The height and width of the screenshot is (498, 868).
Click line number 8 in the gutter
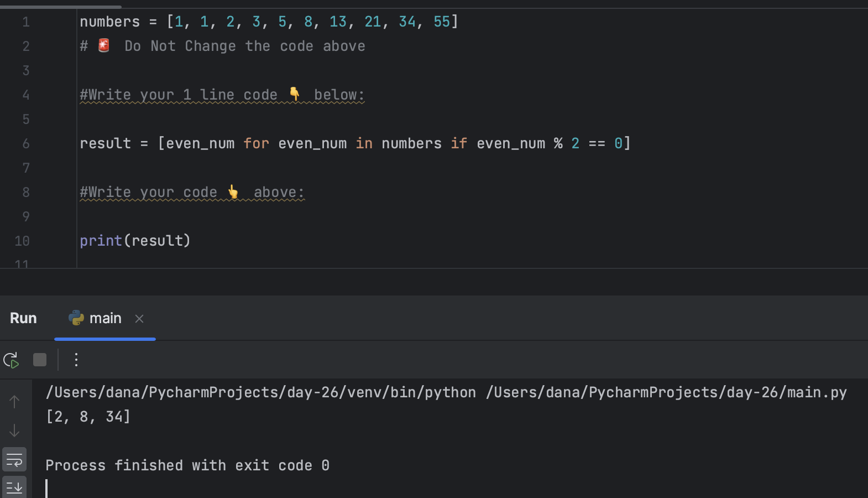point(26,193)
